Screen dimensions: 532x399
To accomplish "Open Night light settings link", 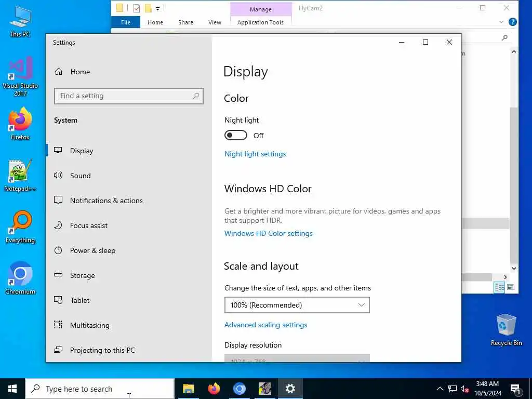I will coord(255,154).
